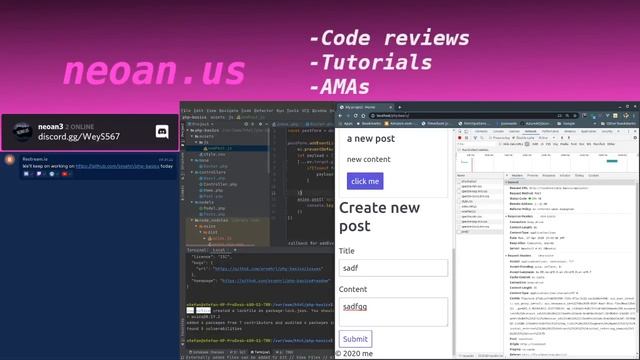
Task: Collapse the General headers section
Action: point(507,182)
